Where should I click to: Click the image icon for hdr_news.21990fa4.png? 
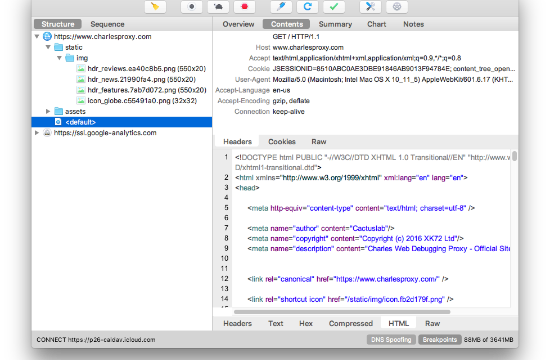(81, 79)
